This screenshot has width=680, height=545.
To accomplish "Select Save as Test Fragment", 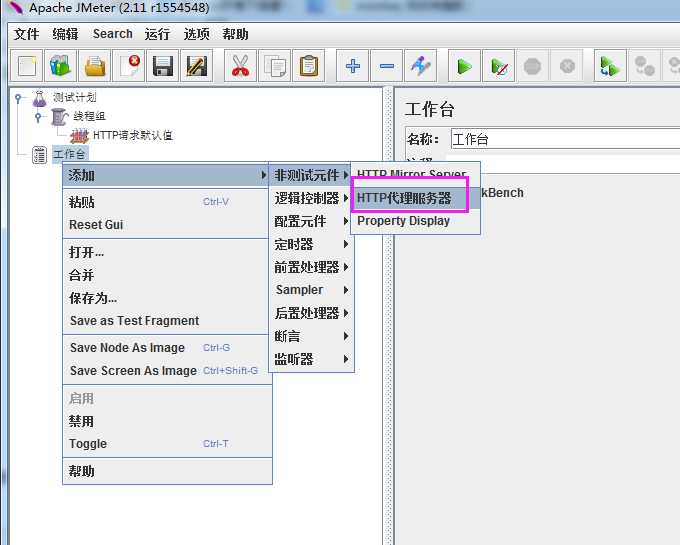I will pyautogui.click(x=167, y=321).
